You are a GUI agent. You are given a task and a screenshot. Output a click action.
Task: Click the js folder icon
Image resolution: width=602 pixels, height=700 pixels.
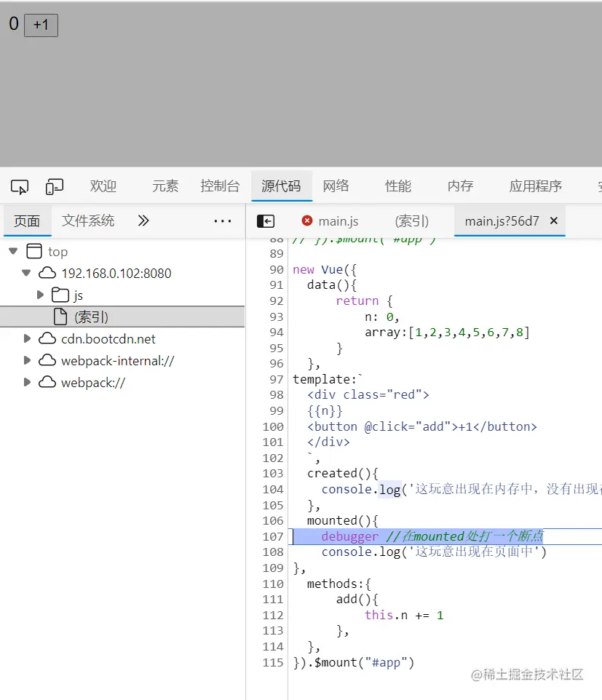pos(60,295)
